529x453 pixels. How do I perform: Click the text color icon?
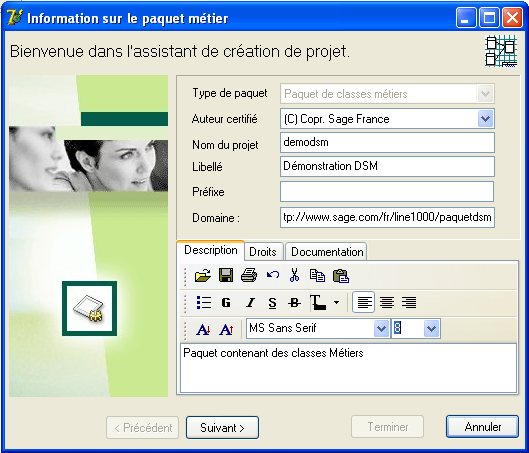pyautogui.click(x=318, y=303)
